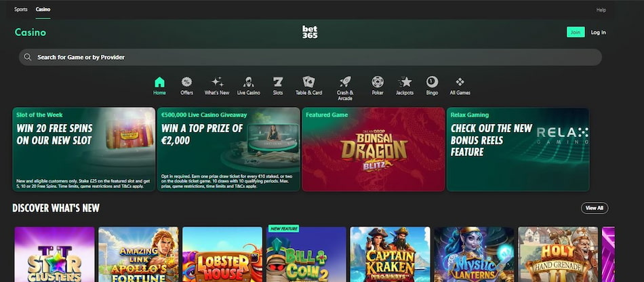Open the €500,000 Live Casino Giveaway banner
The image size is (644, 282).
pos(228,149)
